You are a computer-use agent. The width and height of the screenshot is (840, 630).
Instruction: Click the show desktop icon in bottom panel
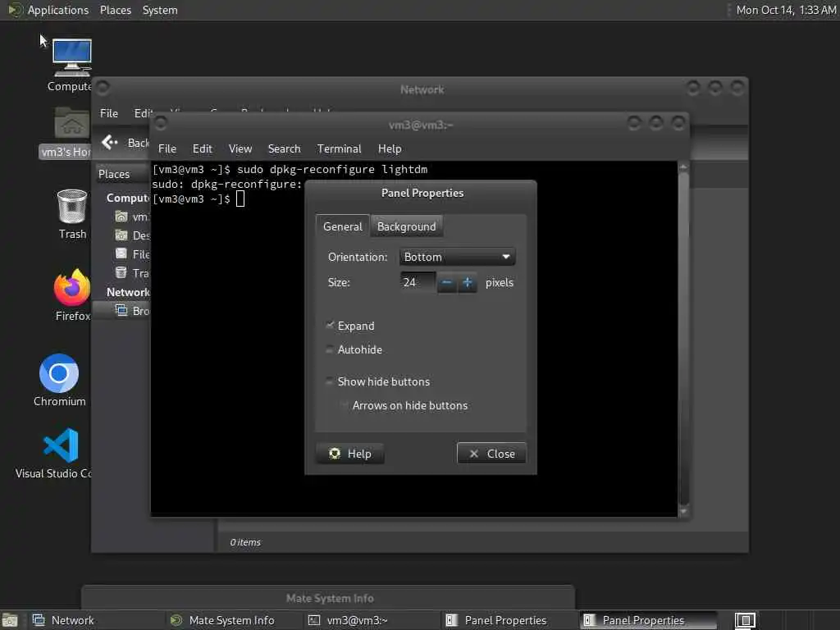10,621
